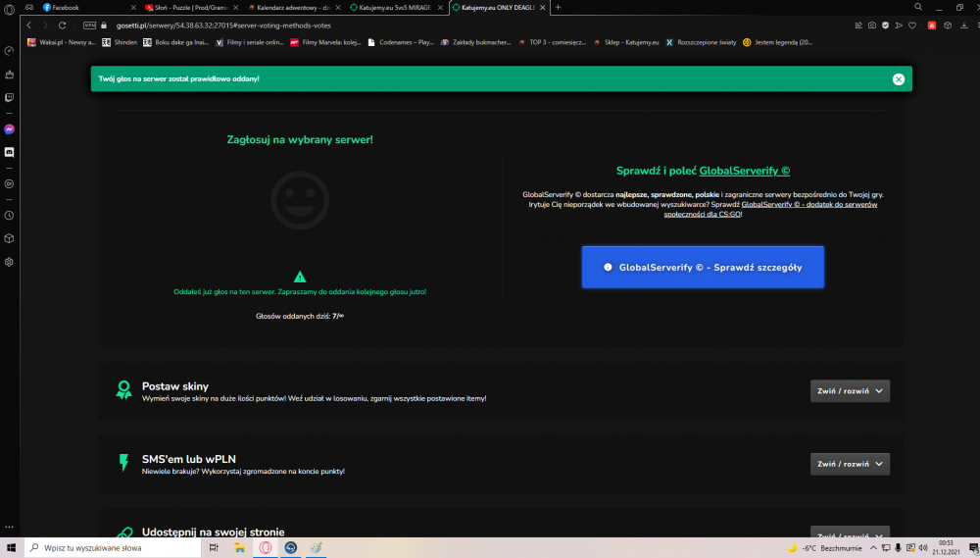Click the GlobalServerify © heading link
The width and height of the screenshot is (980, 558).
745,171
